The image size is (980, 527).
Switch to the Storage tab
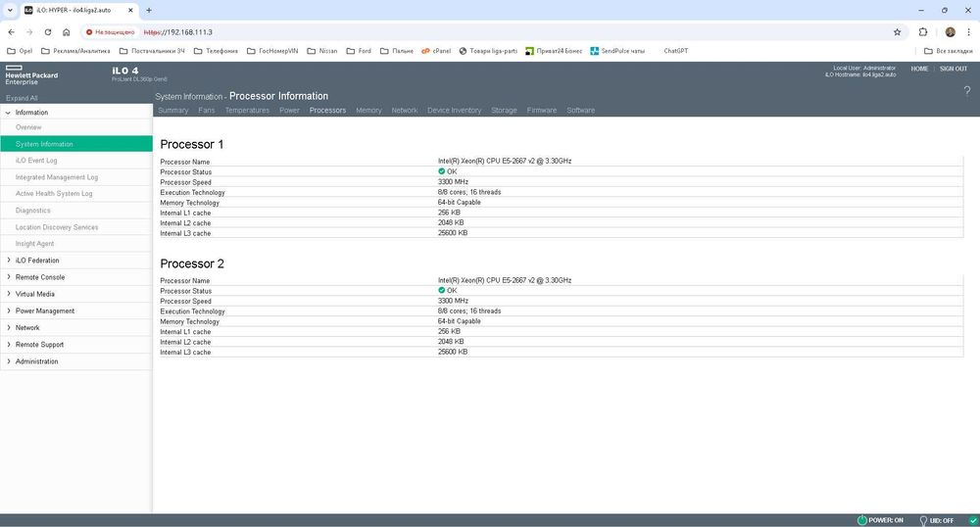click(504, 111)
